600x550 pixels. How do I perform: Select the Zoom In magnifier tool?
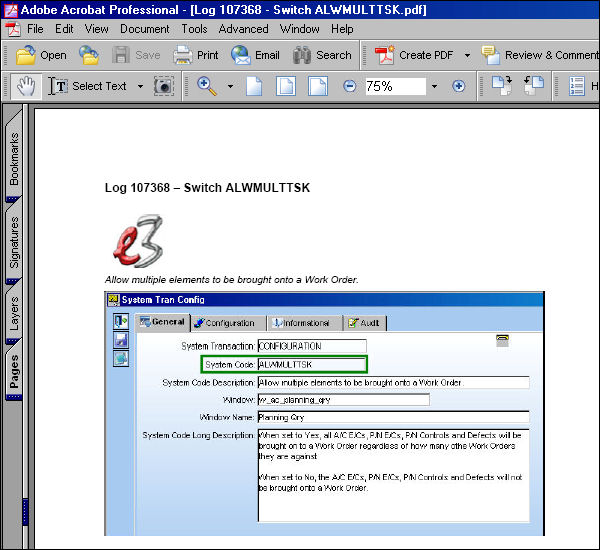click(207, 86)
